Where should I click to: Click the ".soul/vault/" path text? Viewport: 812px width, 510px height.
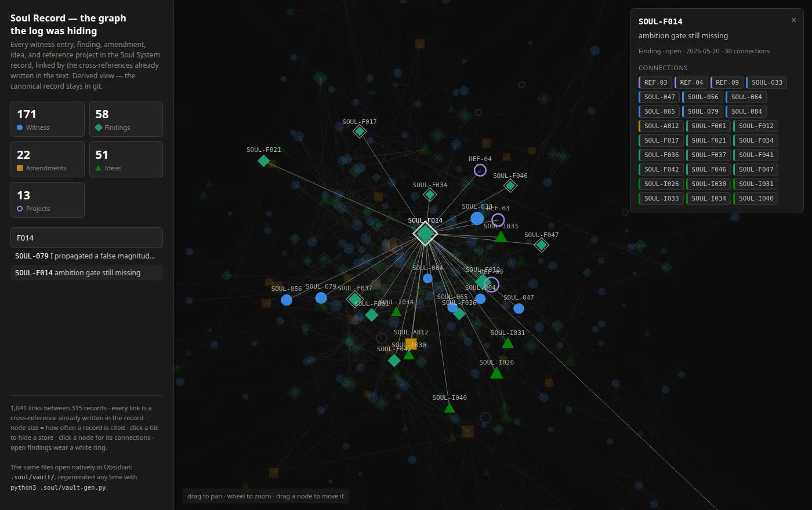point(32,477)
